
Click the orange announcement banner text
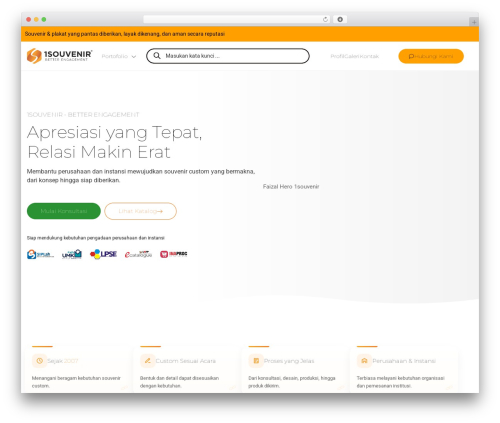[x=125, y=34]
